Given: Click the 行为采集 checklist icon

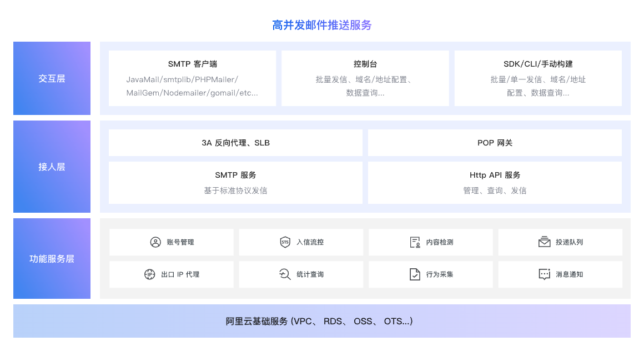Looking at the screenshot, I should click(x=415, y=274).
